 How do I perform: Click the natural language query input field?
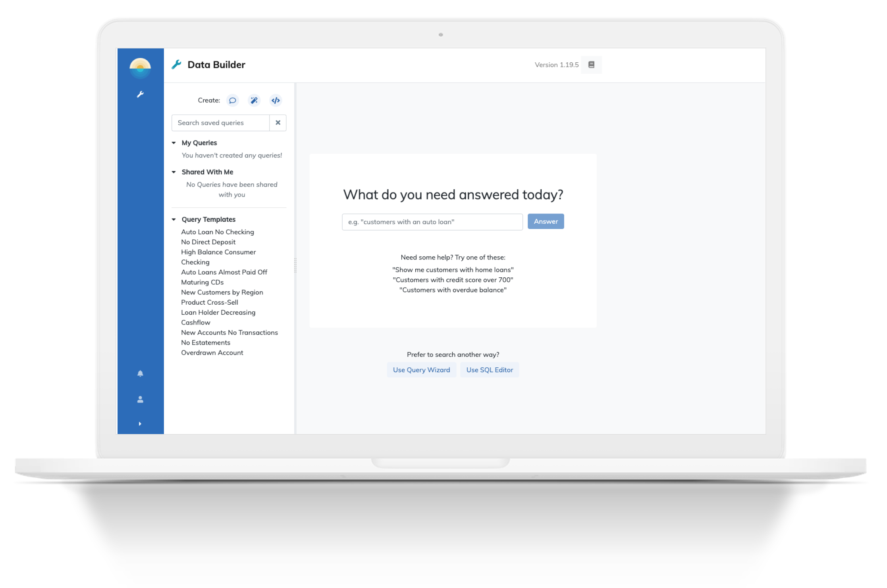click(433, 221)
